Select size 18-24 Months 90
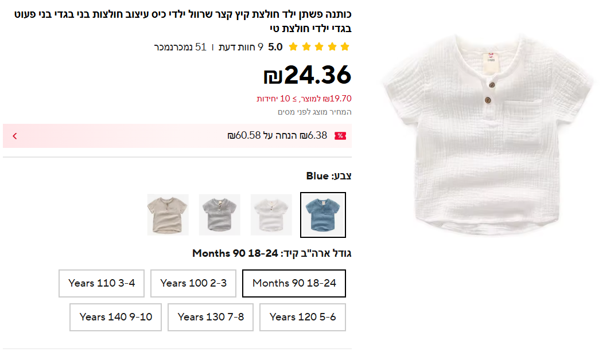Screen dimensions: 614x364 294,283
